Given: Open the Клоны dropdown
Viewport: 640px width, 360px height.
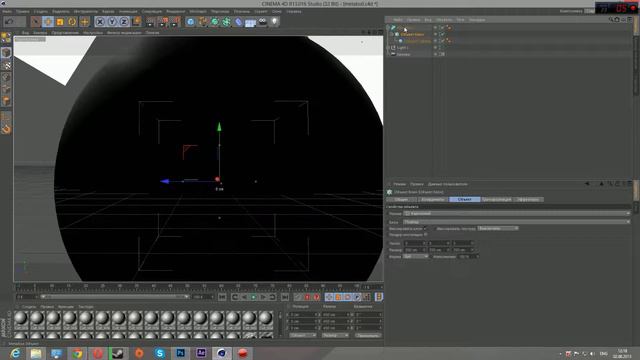Looking at the screenshot, I should [x=517, y=222].
